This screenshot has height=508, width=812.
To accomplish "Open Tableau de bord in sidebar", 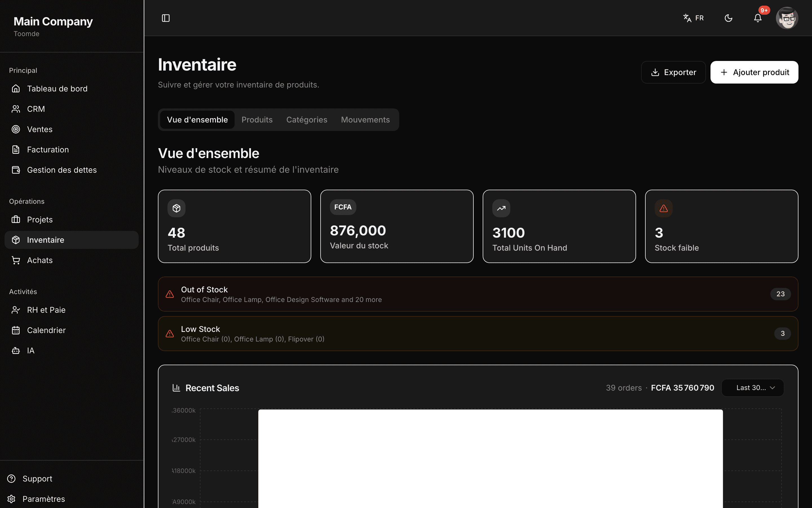I will (71, 89).
